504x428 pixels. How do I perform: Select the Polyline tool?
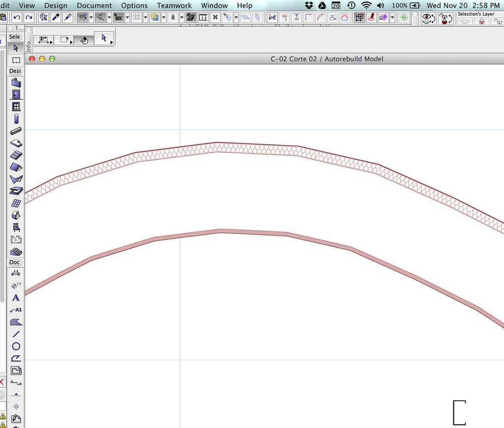pyautogui.click(x=16, y=358)
